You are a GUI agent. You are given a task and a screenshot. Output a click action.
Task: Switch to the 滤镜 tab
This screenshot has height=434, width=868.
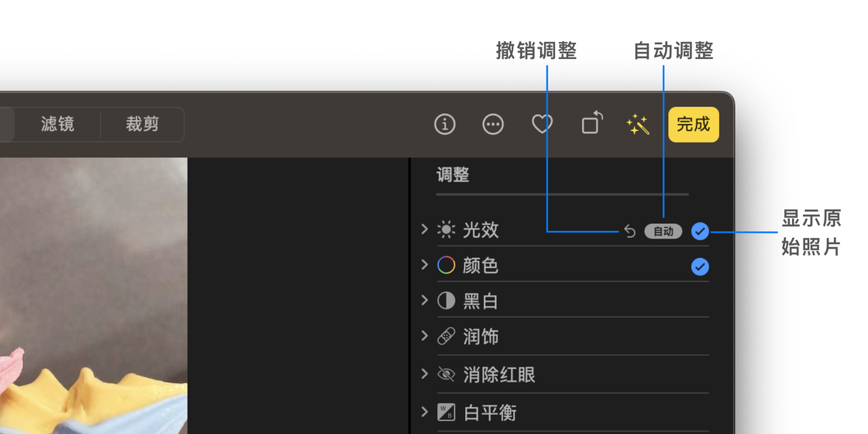[x=57, y=124]
